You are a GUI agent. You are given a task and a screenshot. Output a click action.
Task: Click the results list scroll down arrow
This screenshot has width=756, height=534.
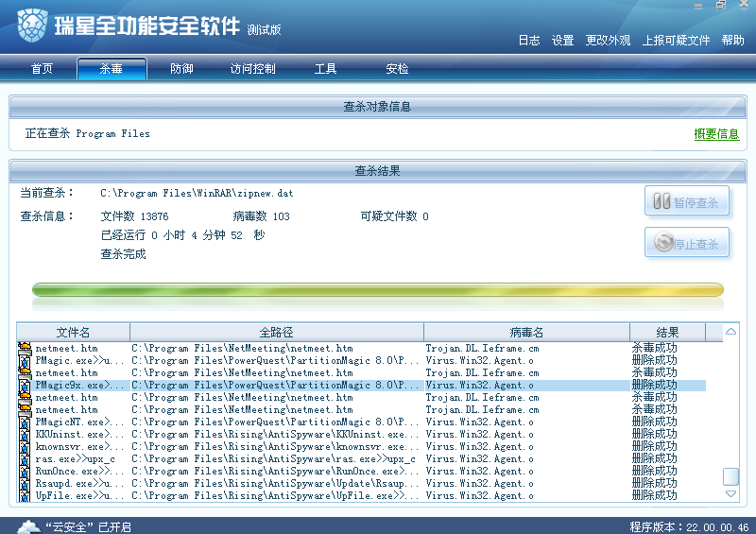[730, 494]
